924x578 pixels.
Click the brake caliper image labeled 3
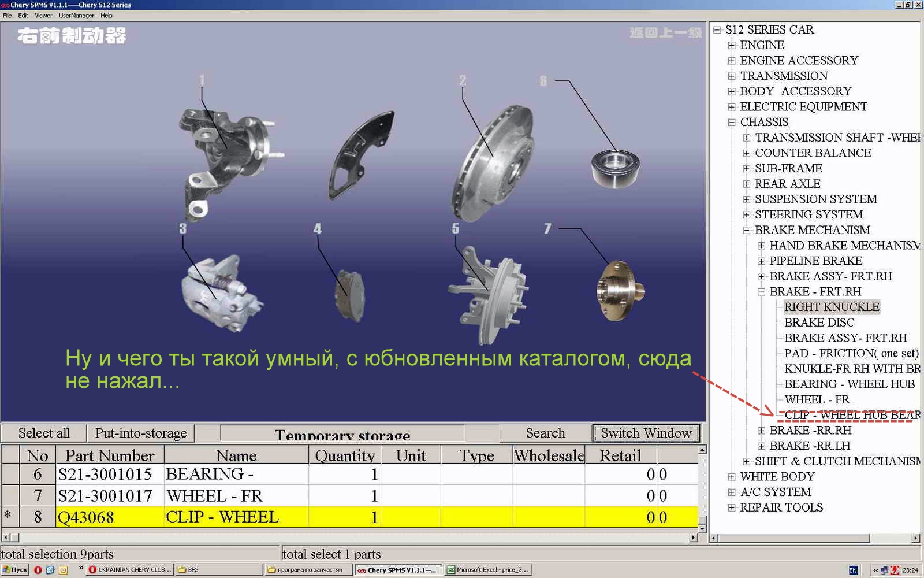(x=222, y=294)
